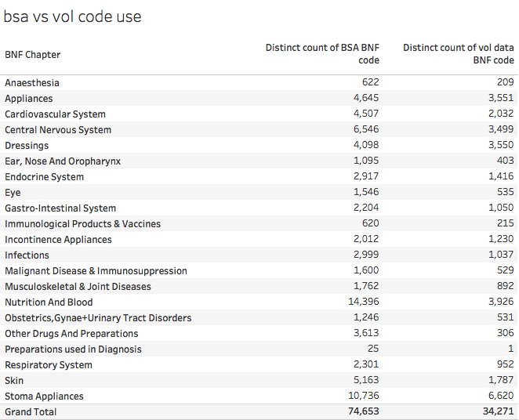The height and width of the screenshot is (420, 519).
Task: Click the Endocrine System row label
Action: pos(44,177)
